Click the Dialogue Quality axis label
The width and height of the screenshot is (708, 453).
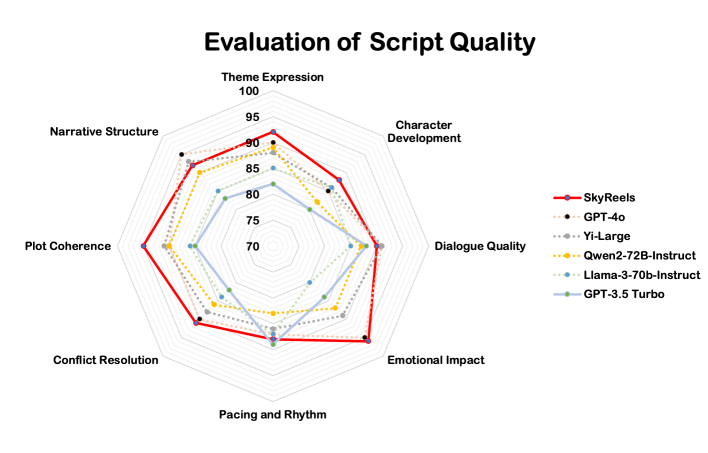click(480, 246)
